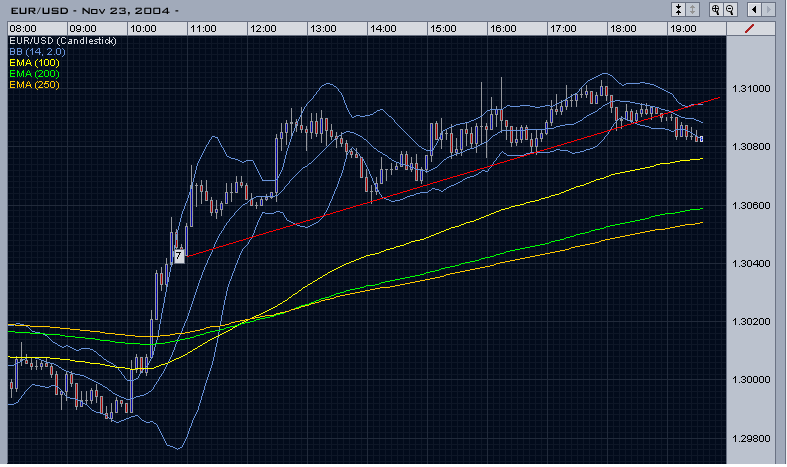Click the EUR/USD (Candlestick) legend label
The image size is (787, 467).
coord(63,41)
